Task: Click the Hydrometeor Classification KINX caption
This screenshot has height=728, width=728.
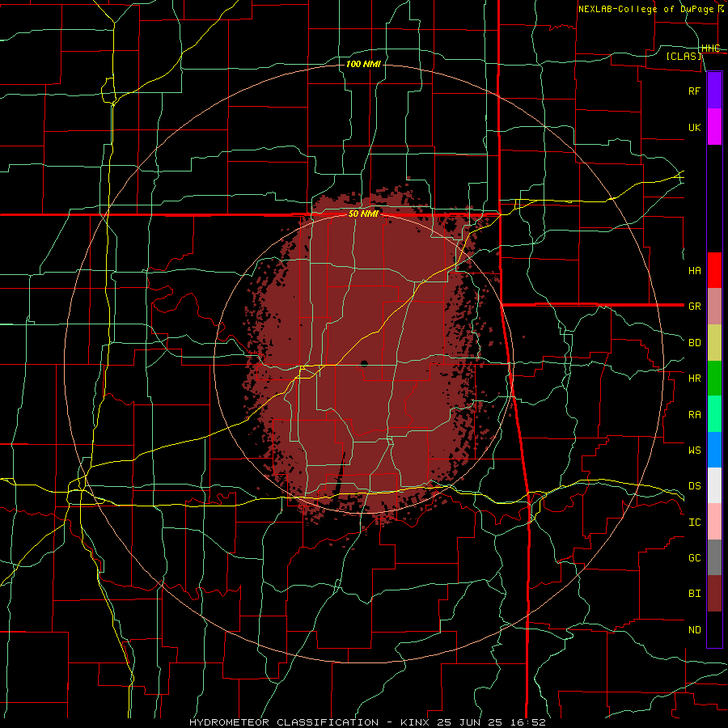Action: [x=367, y=722]
